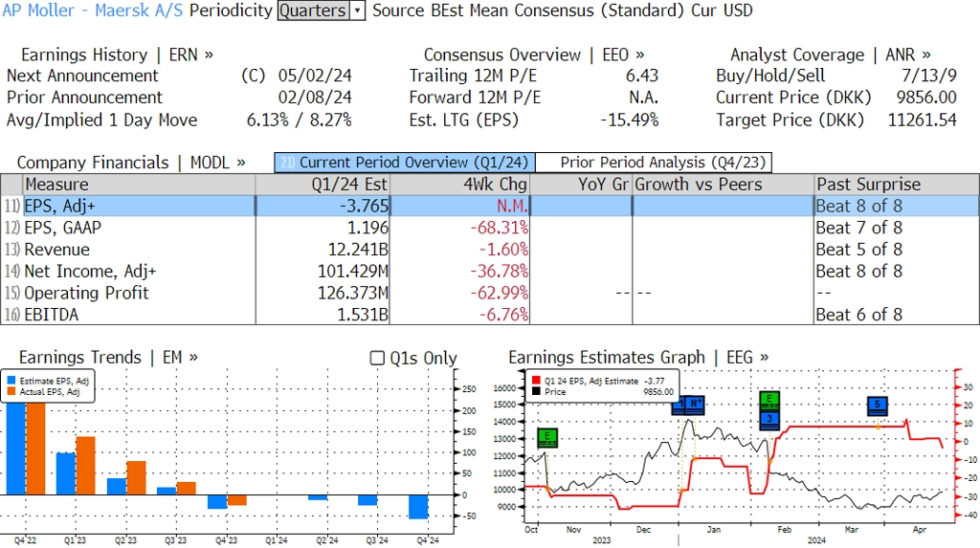
Task: Click the Avg/Implied move 6.13% / 8.27%
Action: [x=299, y=120]
